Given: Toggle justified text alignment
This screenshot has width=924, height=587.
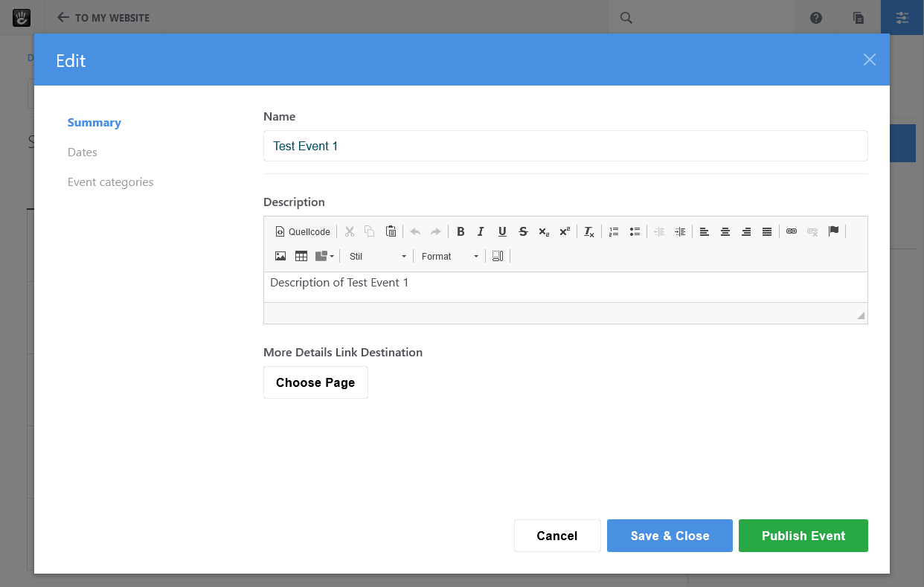Looking at the screenshot, I should 767,231.
